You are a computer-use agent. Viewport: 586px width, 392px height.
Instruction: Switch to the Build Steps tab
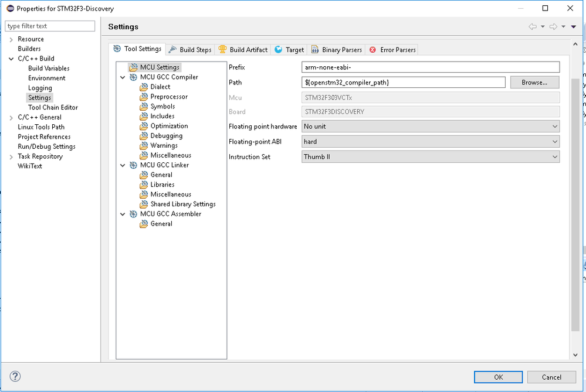click(x=190, y=50)
